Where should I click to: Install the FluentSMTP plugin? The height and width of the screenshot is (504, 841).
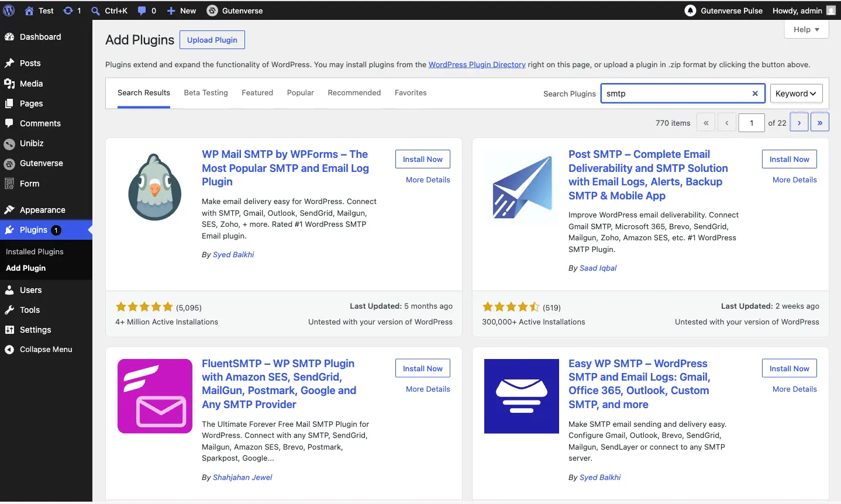pos(423,369)
